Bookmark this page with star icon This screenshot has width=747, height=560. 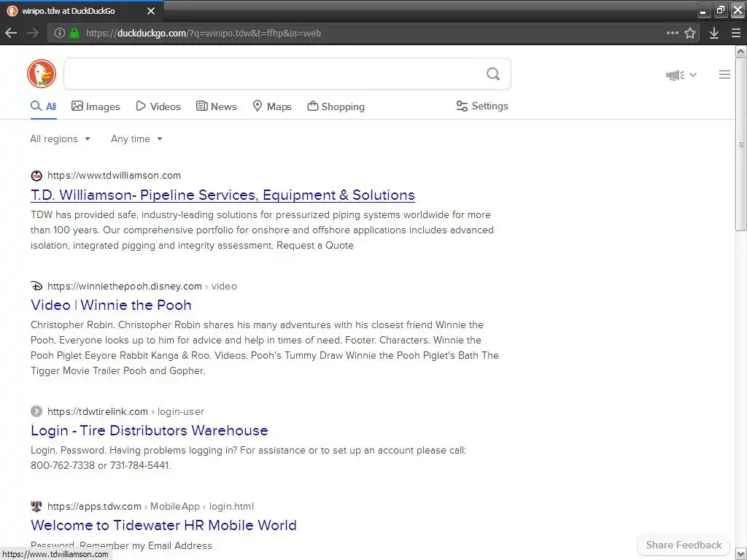click(x=690, y=33)
